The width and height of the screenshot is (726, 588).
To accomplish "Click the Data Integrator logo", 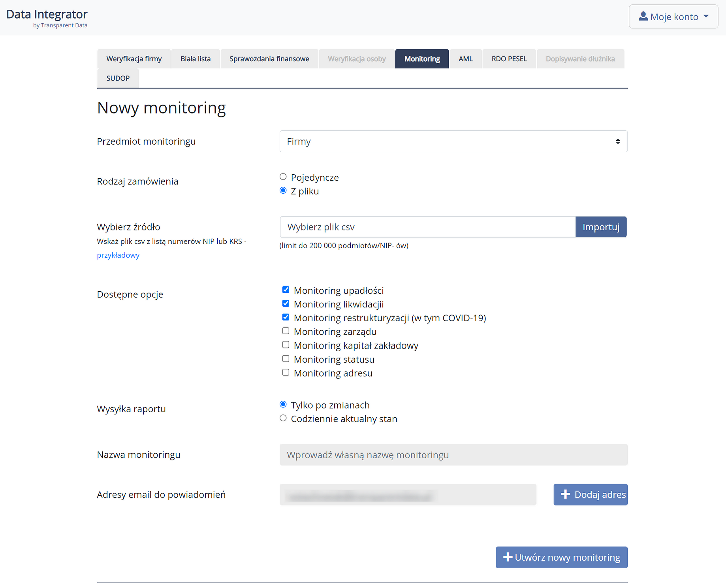I will click(47, 18).
